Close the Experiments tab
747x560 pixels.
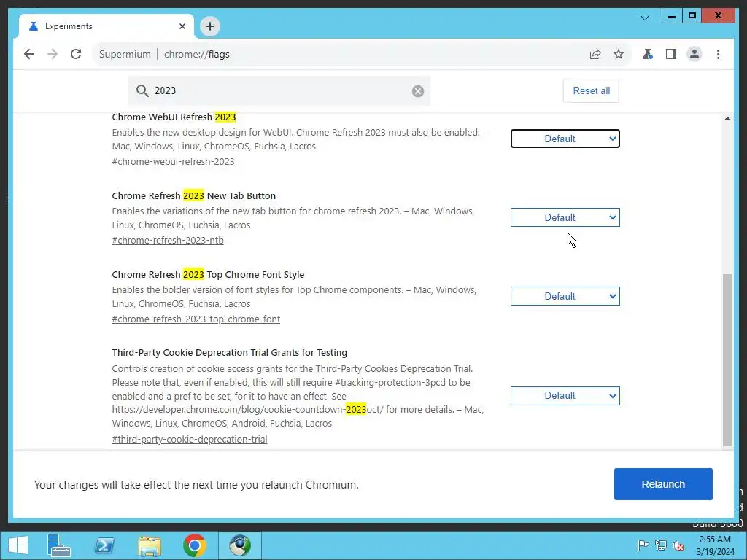[182, 26]
